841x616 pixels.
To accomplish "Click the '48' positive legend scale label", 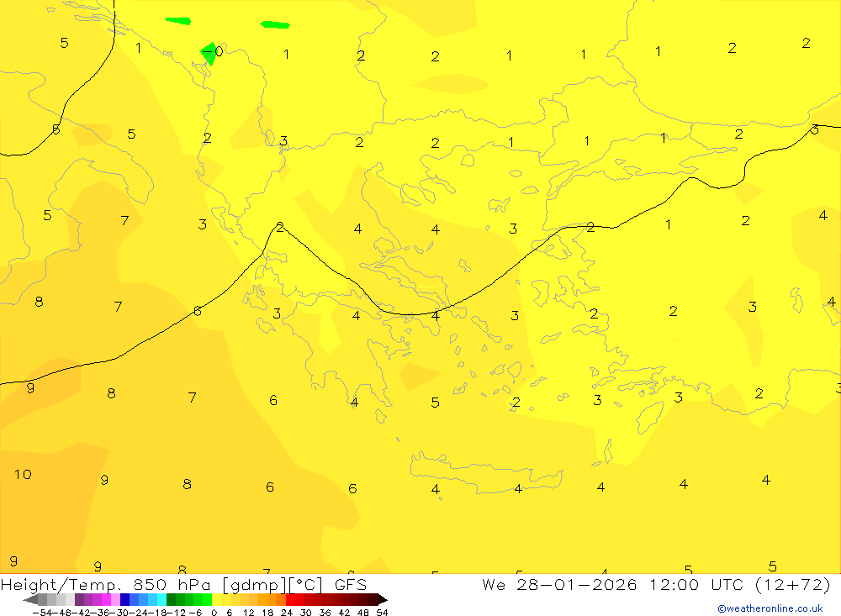I will coord(363,613).
